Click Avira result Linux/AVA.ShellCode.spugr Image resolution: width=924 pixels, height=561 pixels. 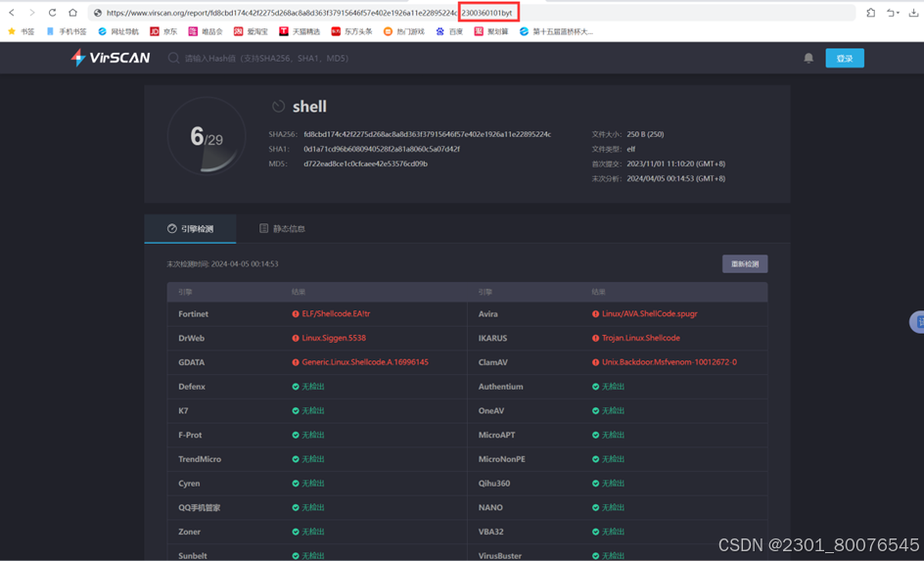click(x=649, y=313)
